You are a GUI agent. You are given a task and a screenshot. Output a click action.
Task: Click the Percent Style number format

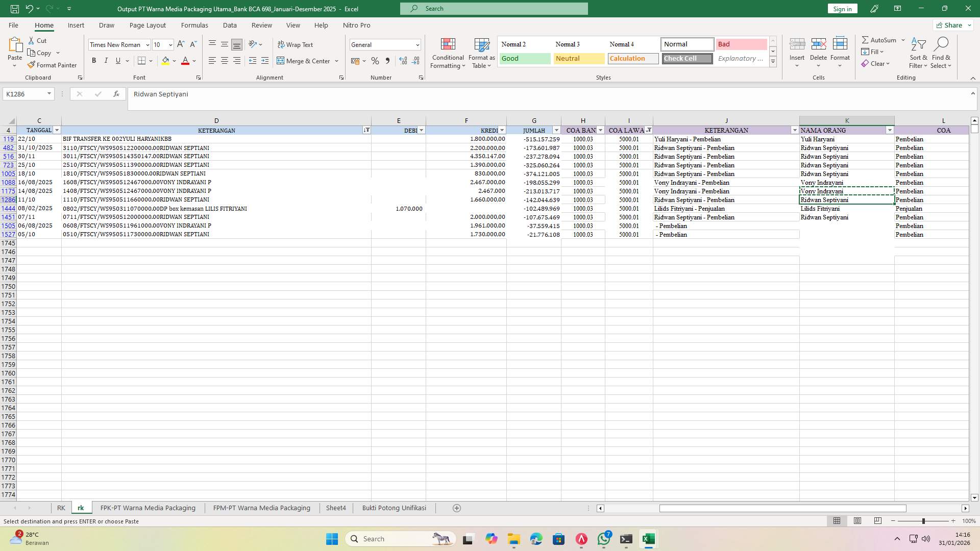point(375,61)
